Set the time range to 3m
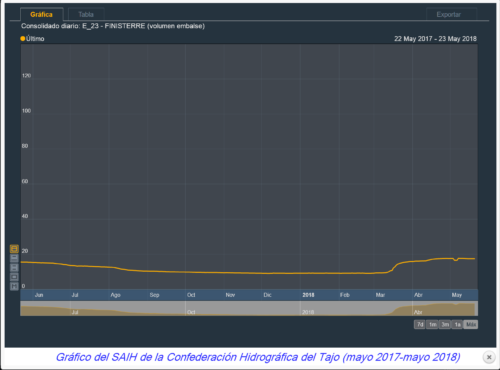 [x=445, y=325]
